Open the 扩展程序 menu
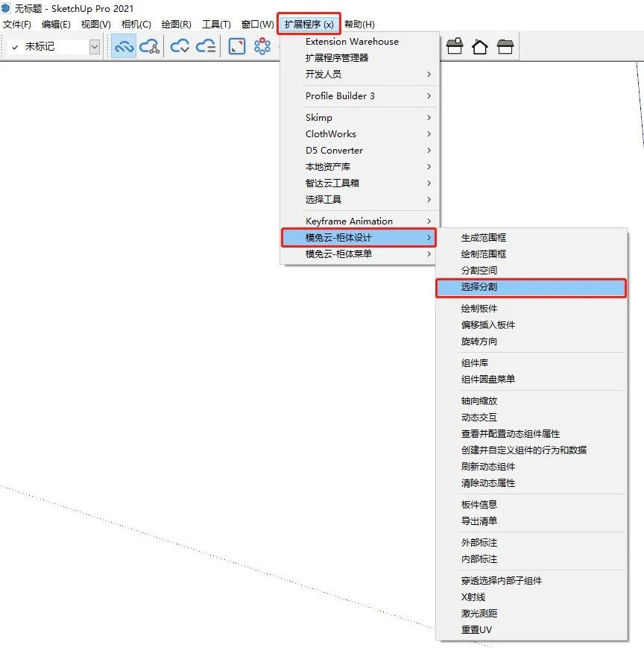 tap(309, 24)
